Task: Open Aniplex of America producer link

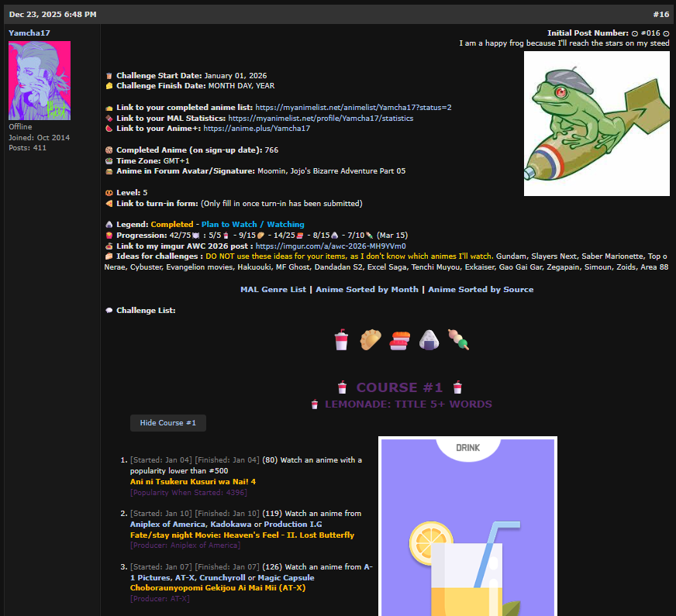Action: click(167, 525)
